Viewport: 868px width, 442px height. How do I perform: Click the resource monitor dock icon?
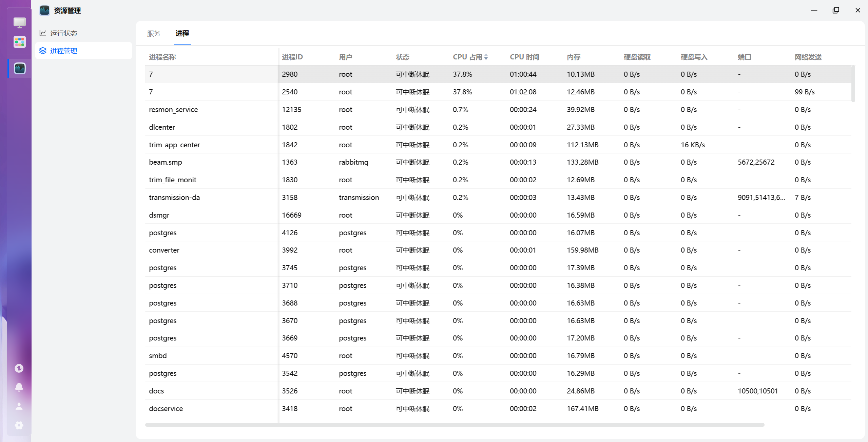[x=20, y=69]
